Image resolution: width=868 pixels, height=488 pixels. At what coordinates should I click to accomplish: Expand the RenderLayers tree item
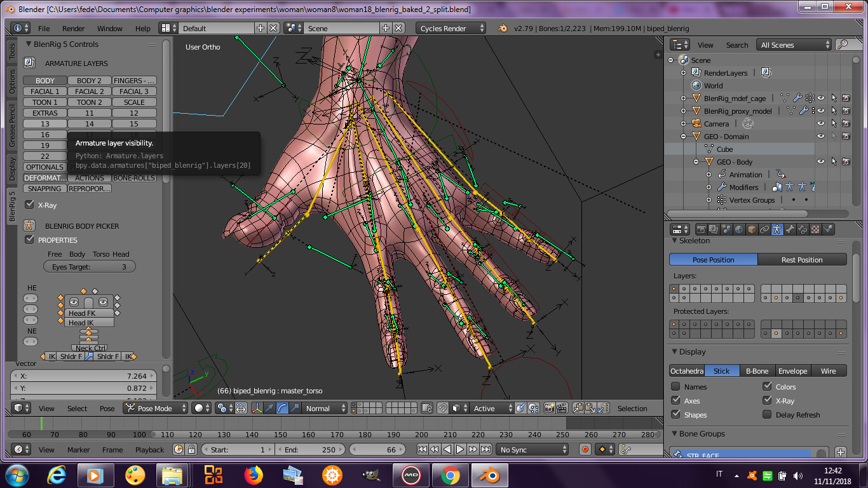tap(684, 72)
